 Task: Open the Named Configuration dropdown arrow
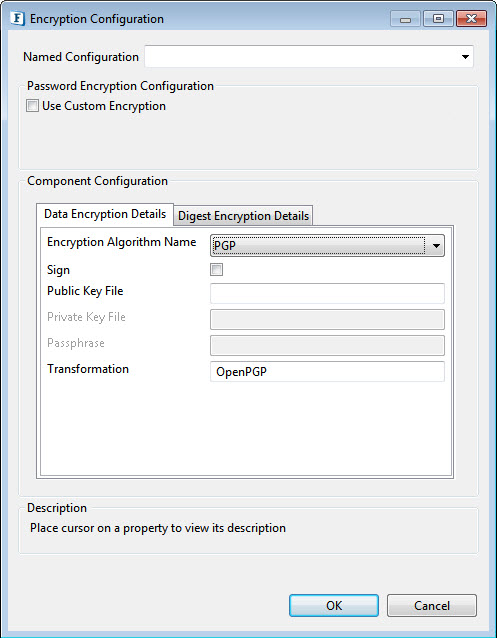pyautogui.click(x=465, y=57)
